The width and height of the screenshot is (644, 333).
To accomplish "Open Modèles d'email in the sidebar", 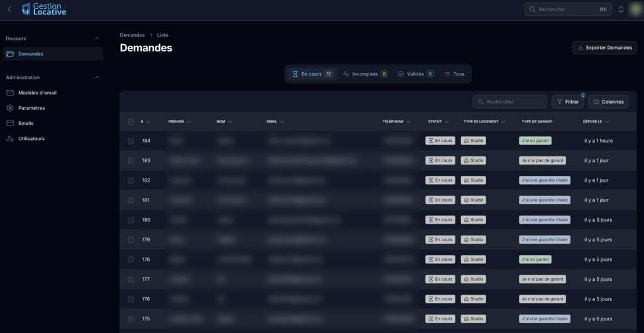I will pos(53,93).
